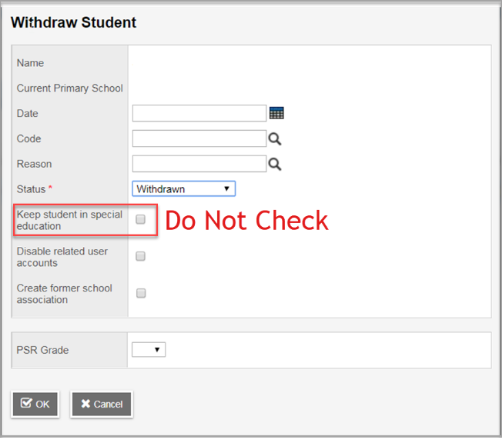502x438 pixels.
Task: Focus the Reason input field
Action: [199, 164]
